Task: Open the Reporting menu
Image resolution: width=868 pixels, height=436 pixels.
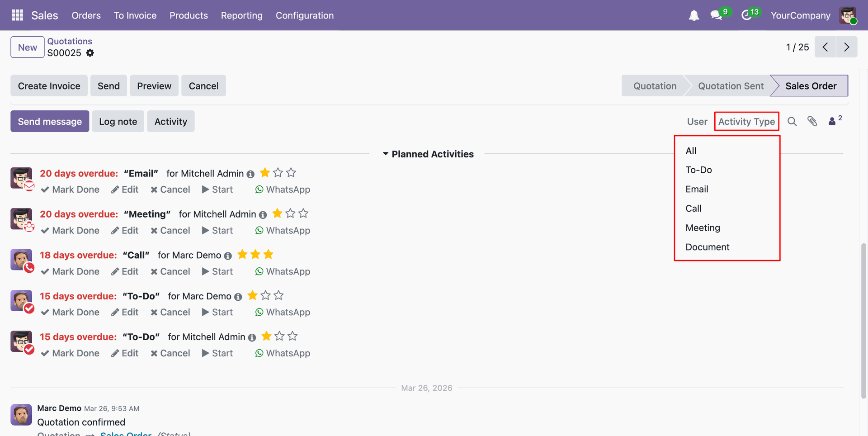Action: [242, 15]
